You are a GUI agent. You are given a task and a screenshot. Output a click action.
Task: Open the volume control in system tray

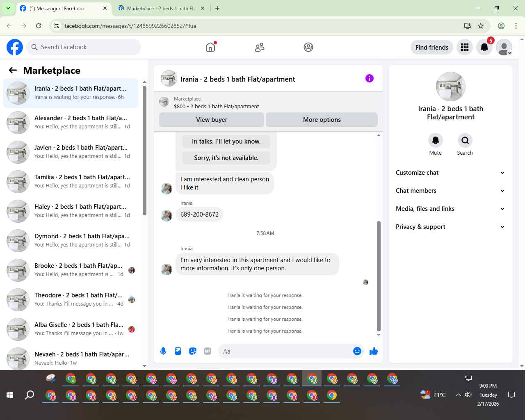click(x=468, y=395)
